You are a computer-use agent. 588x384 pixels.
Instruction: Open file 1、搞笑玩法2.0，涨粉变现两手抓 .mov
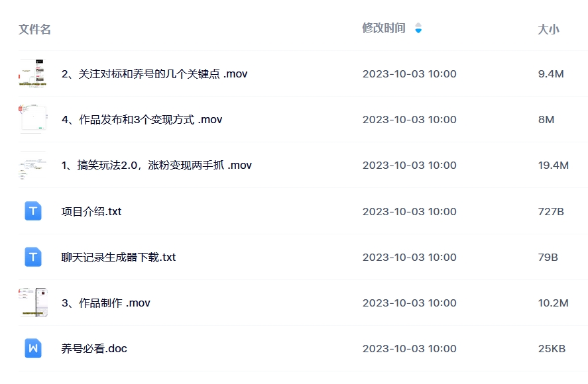pyautogui.click(x=156, y=166)
